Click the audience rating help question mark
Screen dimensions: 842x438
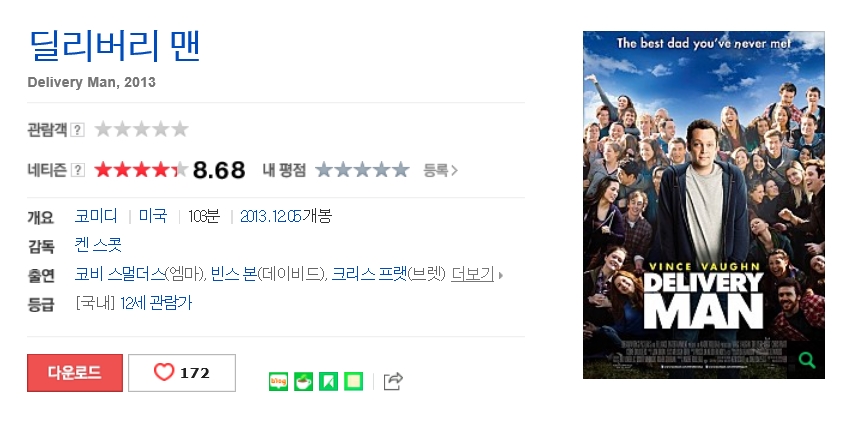(77, 129)
